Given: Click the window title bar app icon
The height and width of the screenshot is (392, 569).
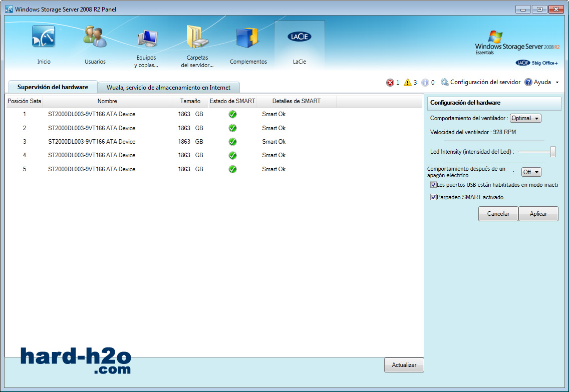Looking at the screenshot, I should [x=9, y=9].
